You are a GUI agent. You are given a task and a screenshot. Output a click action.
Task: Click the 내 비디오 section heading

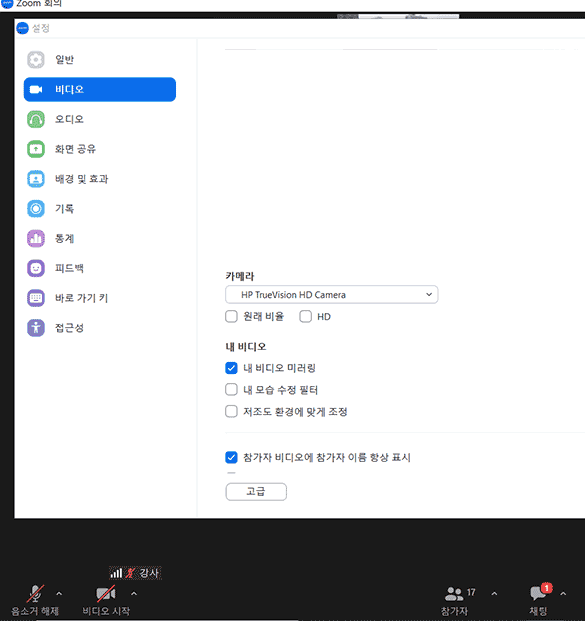pyautogui.click(x=246, y=347)
